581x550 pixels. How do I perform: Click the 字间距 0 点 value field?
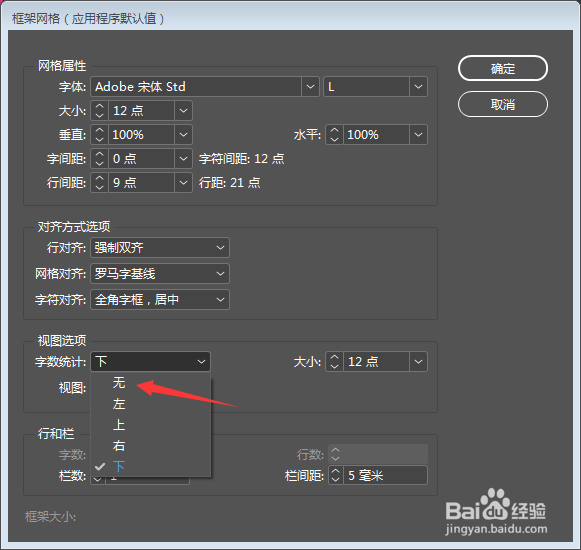point(141,159)
